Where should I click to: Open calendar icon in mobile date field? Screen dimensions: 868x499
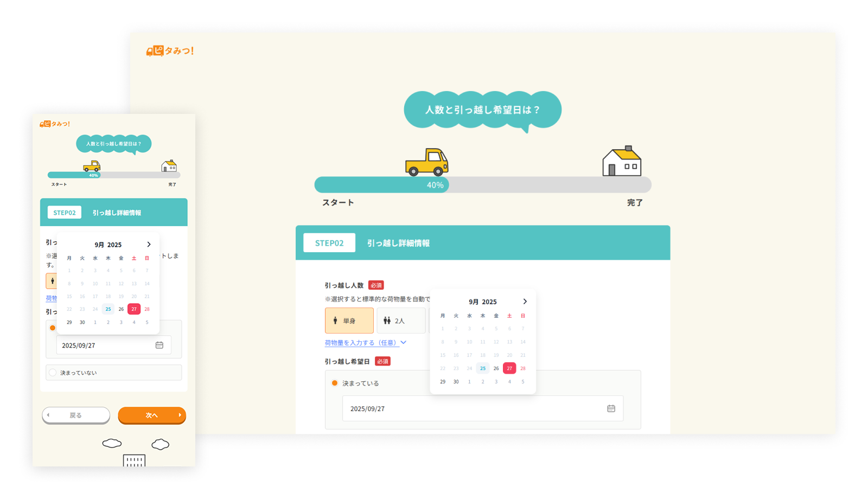[x=159, y=345]
